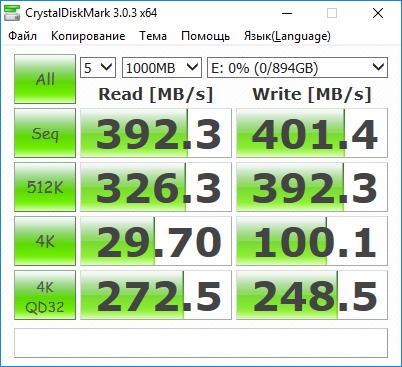Run the 4K random test
Screen dimensions: 402x367
(45, 241)
